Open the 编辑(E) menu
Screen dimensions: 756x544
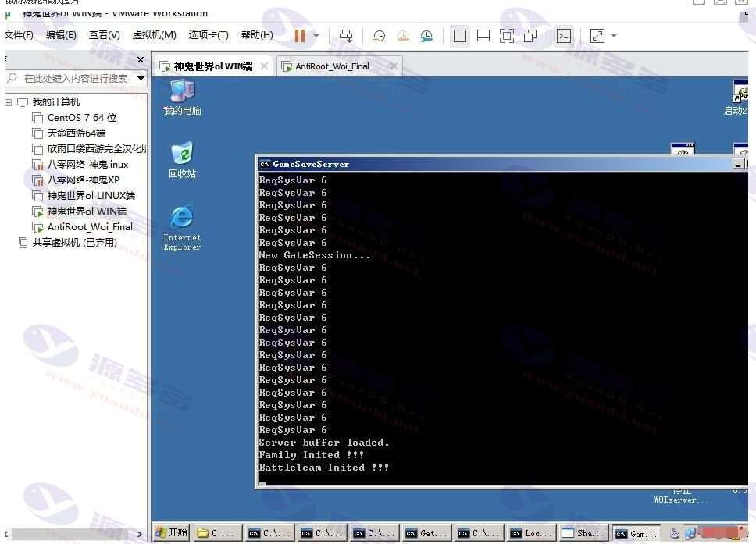click(61, 35)
